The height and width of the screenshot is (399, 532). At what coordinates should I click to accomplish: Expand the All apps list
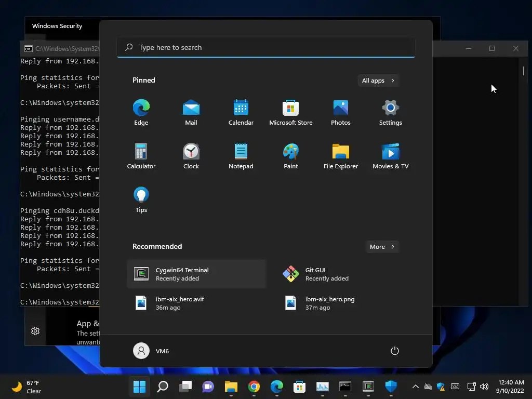[378, 81]
